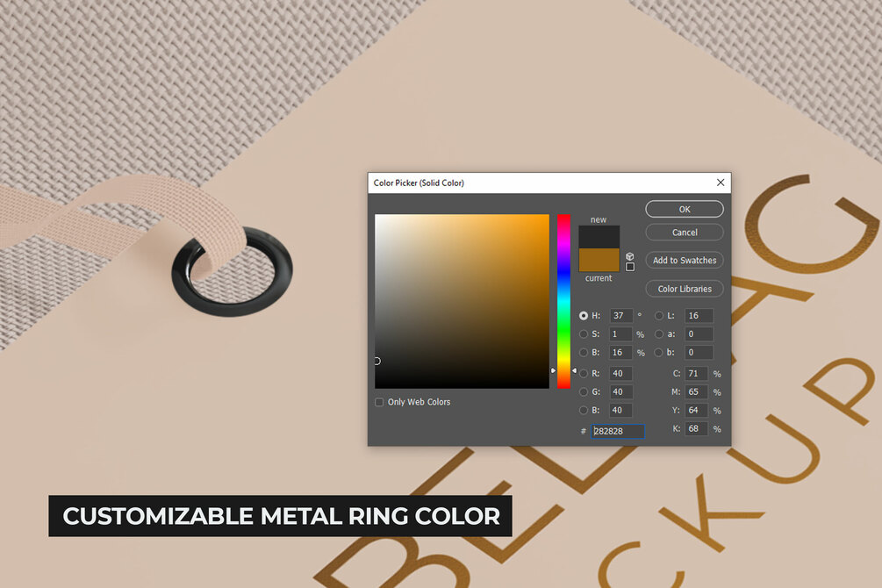Click the Customizable Metal Ring Color caption
The width and height of the screenshot is (882, 588).
(x=281, y=516)
